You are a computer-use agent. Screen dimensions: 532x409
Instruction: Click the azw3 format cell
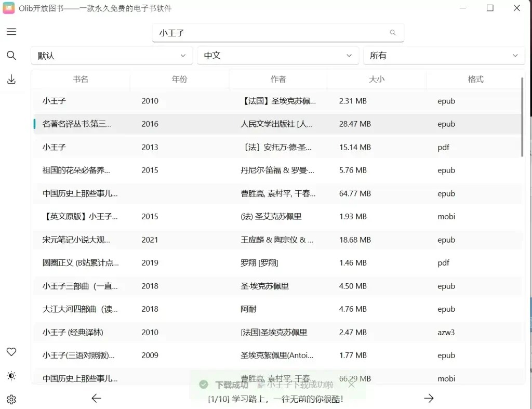(x=446, y=332)
